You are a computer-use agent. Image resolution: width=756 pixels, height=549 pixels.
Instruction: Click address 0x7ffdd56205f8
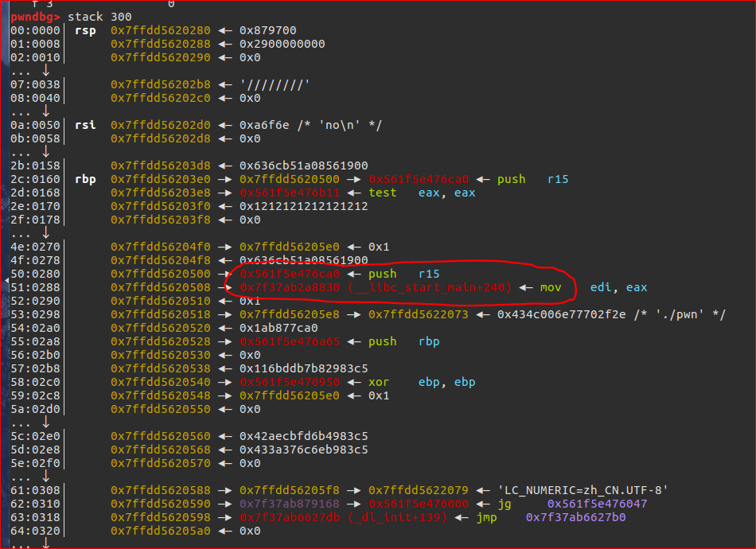(290, 490)
